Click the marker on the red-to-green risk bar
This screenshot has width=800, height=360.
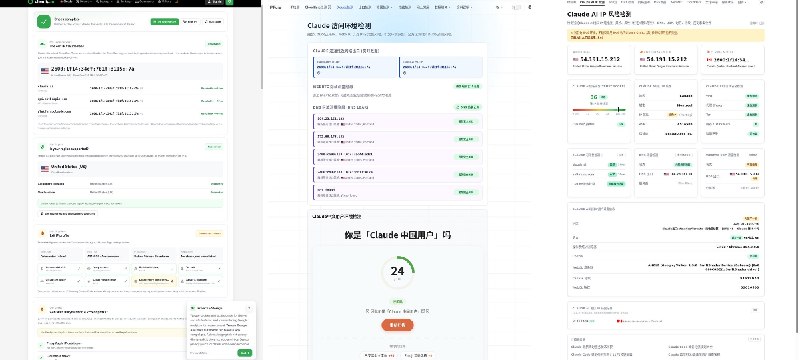(x=618, y=110)
